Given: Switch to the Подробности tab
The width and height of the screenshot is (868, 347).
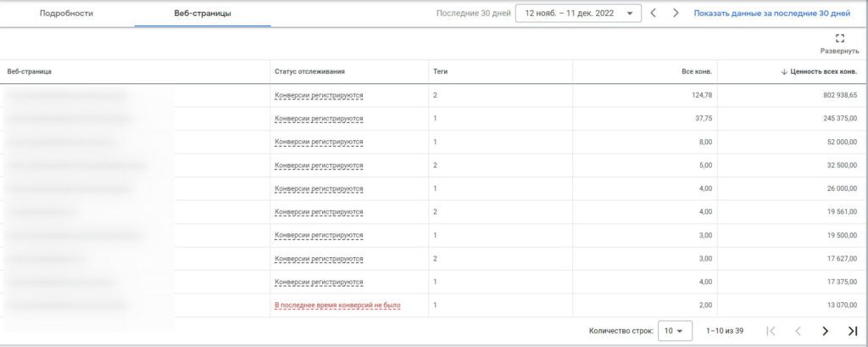Looking at the screenshot, I should (66, 14).
